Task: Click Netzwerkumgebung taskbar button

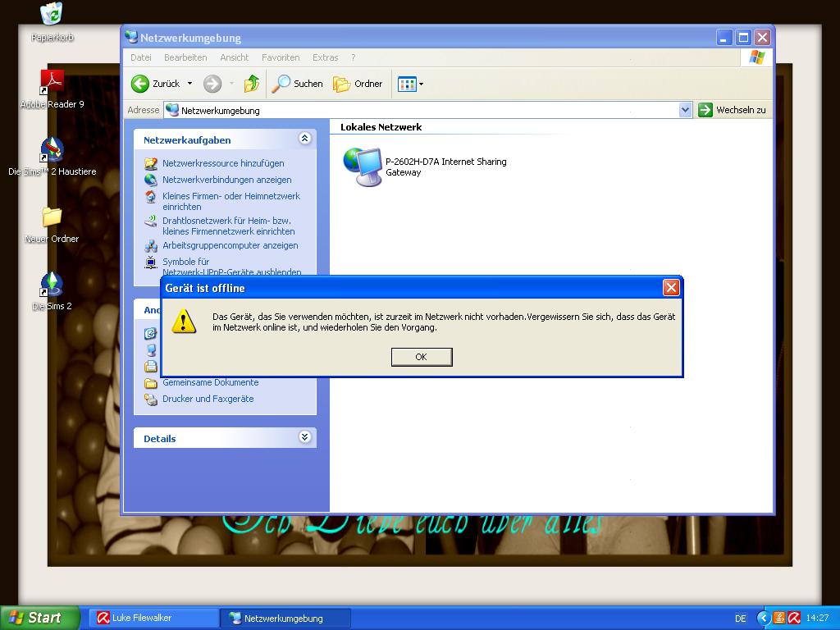Action: click(x=286, y=619)
